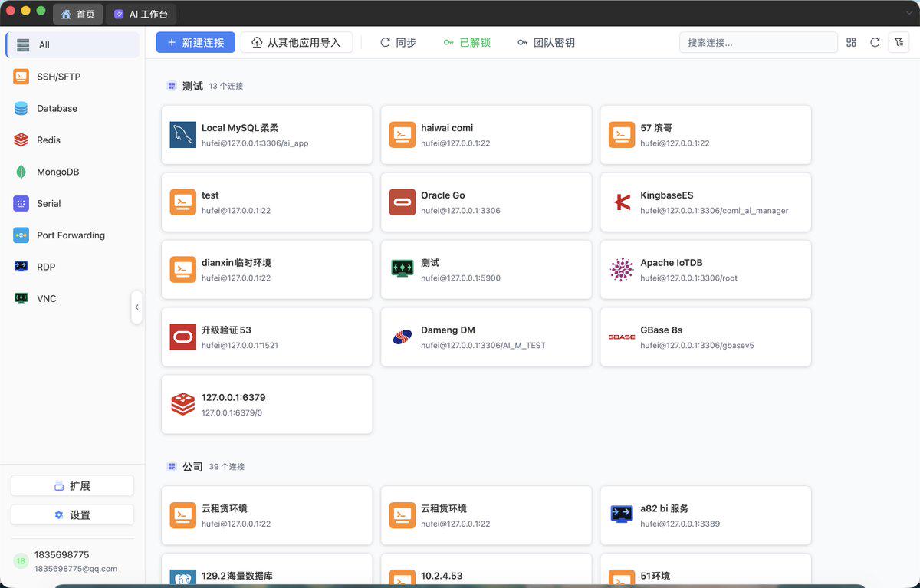
Task: Toggle the 已解锁 unlock state
Action: click(467, 42)
